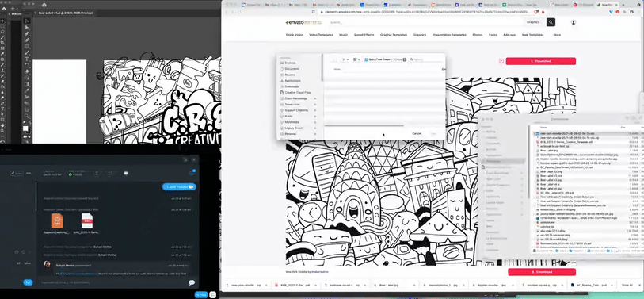
Task: Open Video Templates in Envato navigation
Action: tap(321, 35)
